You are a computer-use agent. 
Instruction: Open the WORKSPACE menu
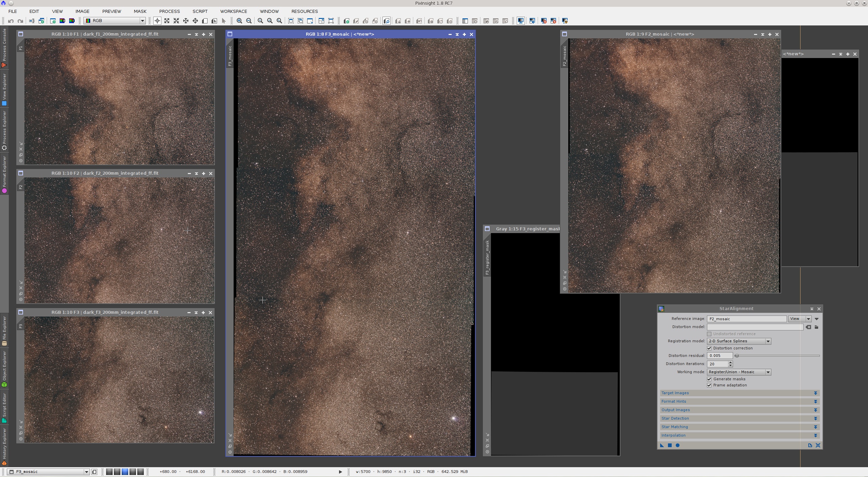tap(234, 11)
